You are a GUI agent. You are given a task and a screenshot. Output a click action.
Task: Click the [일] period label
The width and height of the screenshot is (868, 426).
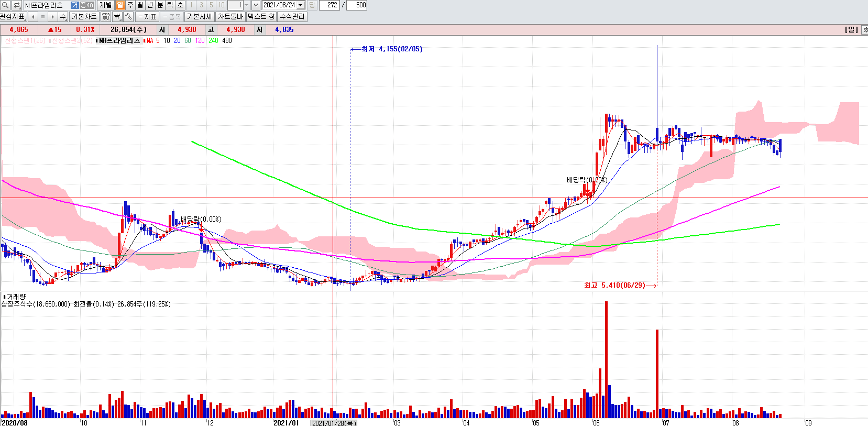(x=852, y=30)
